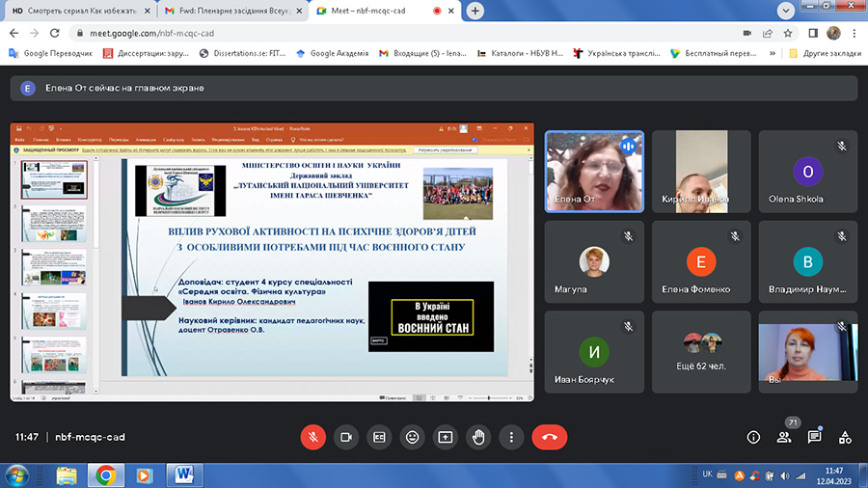Raise your hand in the meeting
868x488 pixels.
click(x=477, y=437)
